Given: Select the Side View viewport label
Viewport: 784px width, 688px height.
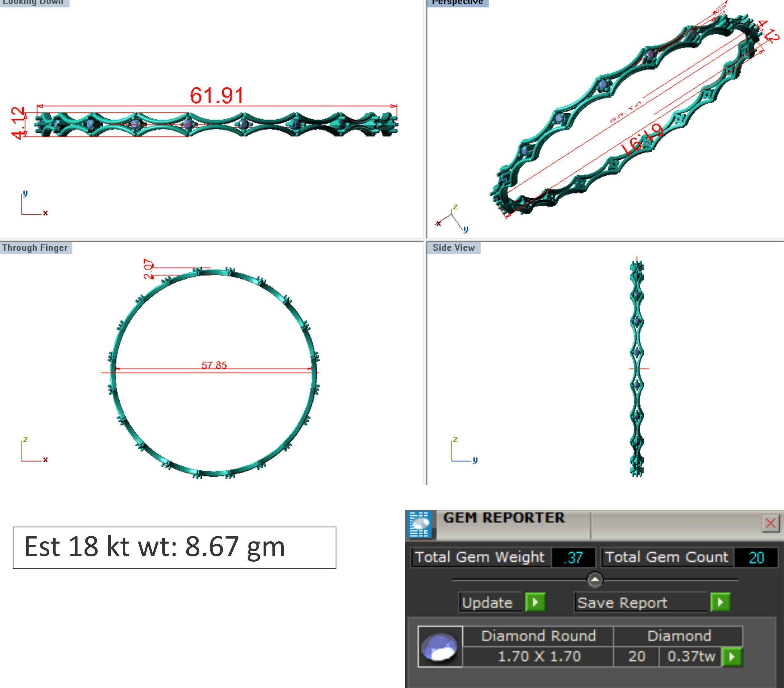Looking at the screenshot, I should pos(454,248).
